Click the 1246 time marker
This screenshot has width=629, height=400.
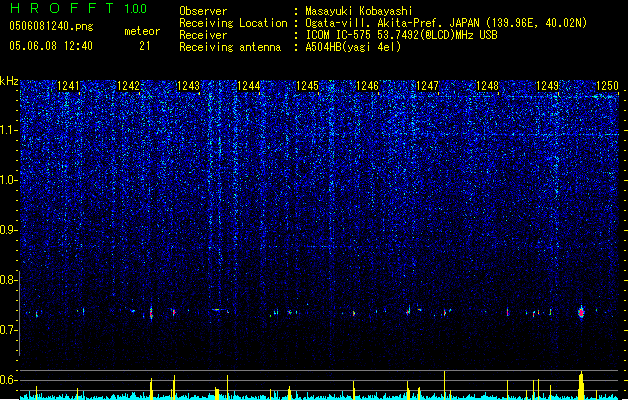[x=367, y=86]
